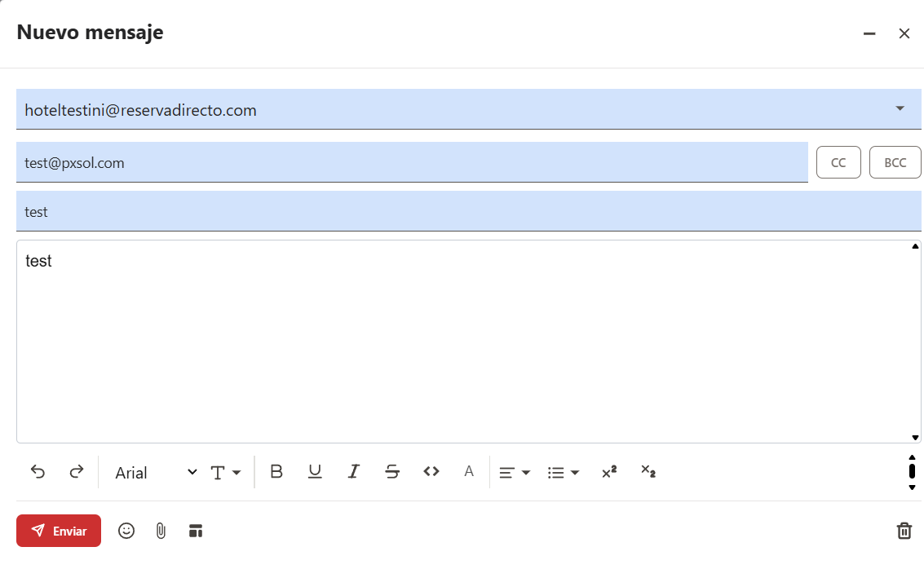Open the text color picker
The image size is (924, 569).
click(469, 472)
